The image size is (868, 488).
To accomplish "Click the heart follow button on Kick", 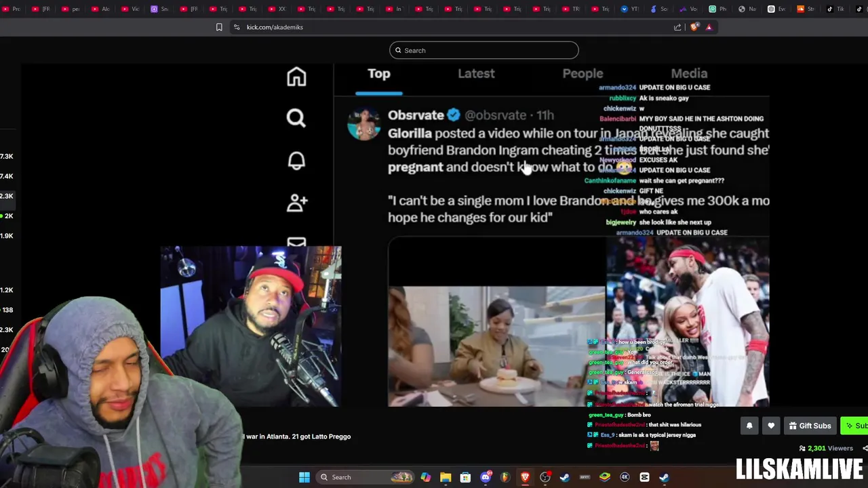I will 771,426.
